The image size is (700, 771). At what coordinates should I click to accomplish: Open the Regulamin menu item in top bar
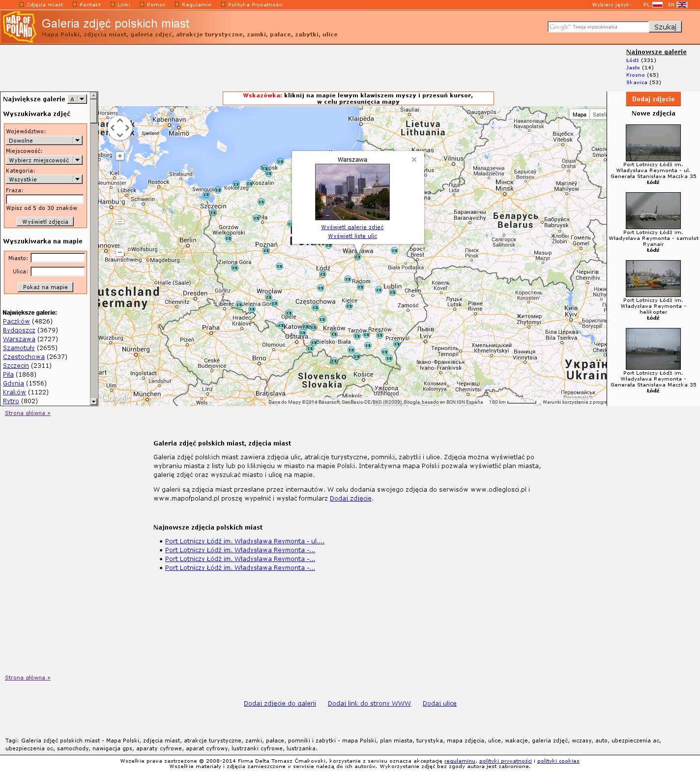(196, 5)
